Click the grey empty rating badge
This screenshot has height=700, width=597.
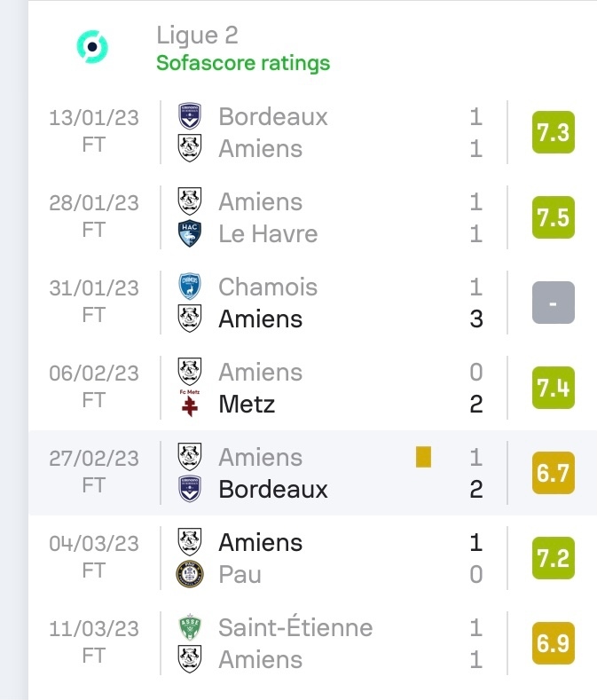(554, 303)
